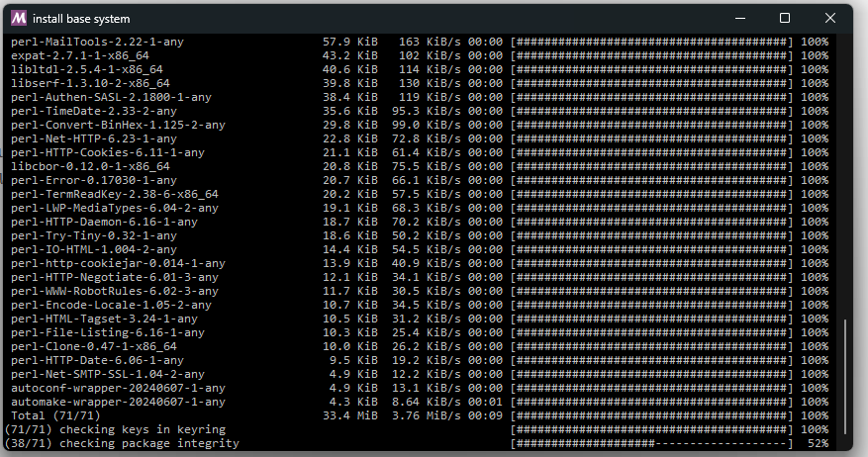Screen dimensions: 868x457
Task: Minimize the install base system window
Action: pos(740,18)
